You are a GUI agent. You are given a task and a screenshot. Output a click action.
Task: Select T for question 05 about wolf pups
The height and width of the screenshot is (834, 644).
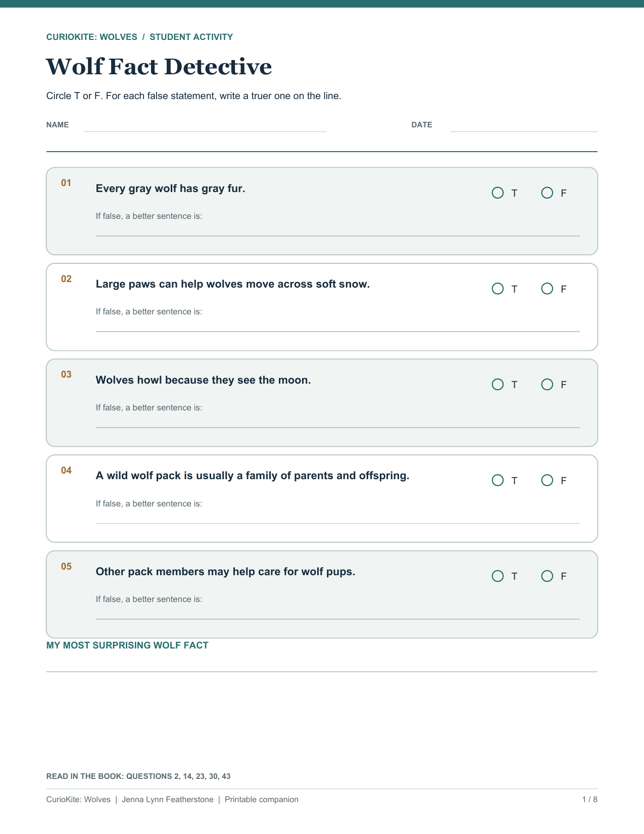(x=498, y=576)
